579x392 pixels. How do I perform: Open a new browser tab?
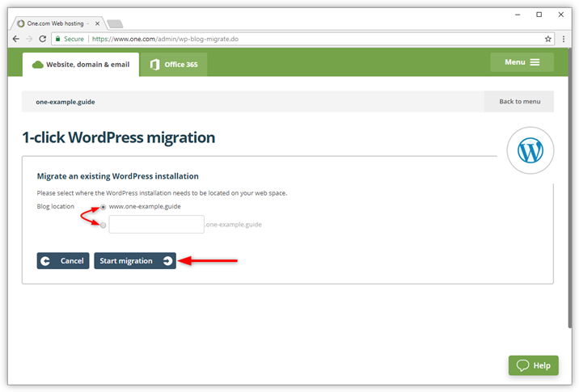point(115,24)
